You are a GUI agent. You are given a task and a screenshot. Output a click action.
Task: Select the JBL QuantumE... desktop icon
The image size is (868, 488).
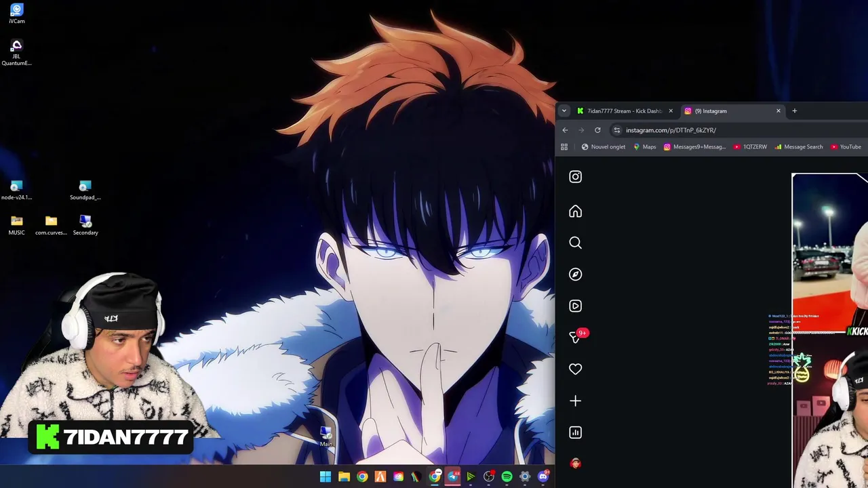coord(17,52)
